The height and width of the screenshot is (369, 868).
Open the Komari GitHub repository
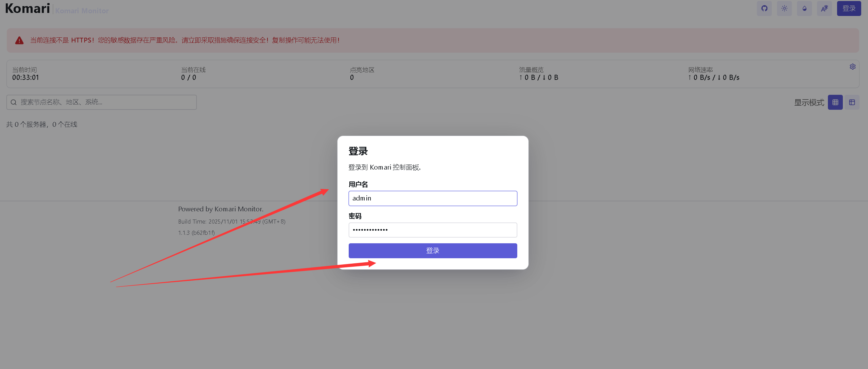pos(764,8)
